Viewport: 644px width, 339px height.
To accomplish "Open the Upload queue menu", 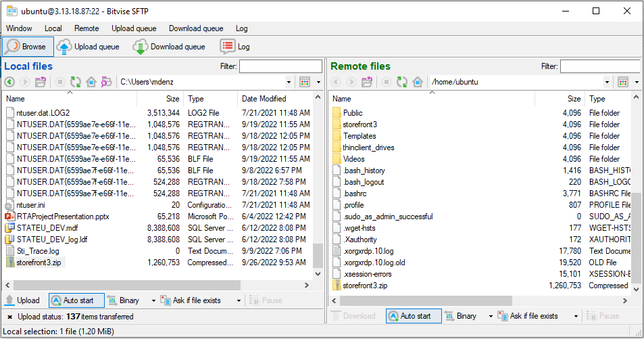I will click(134, 28).
